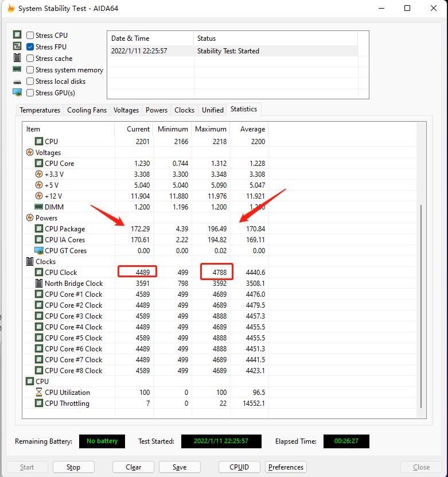Click the Average column header
This screenshot has height=477, width=448.
249,129
